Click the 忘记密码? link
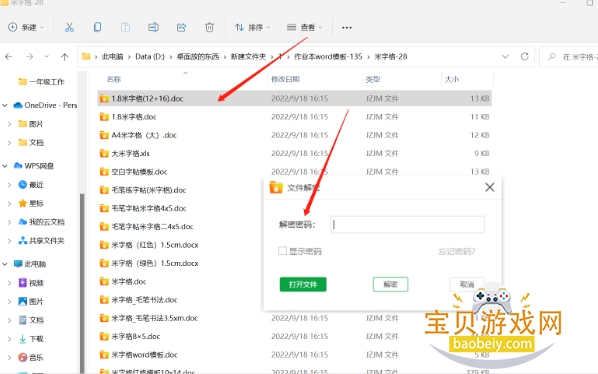This screenshot has width=598, height=374. coord(457,251)
